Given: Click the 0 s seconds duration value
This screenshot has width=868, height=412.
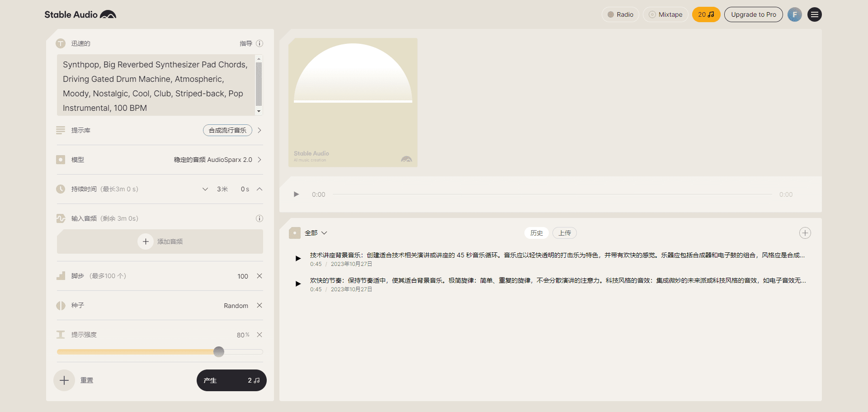Looking at the screenshot, I should point(245,189).
